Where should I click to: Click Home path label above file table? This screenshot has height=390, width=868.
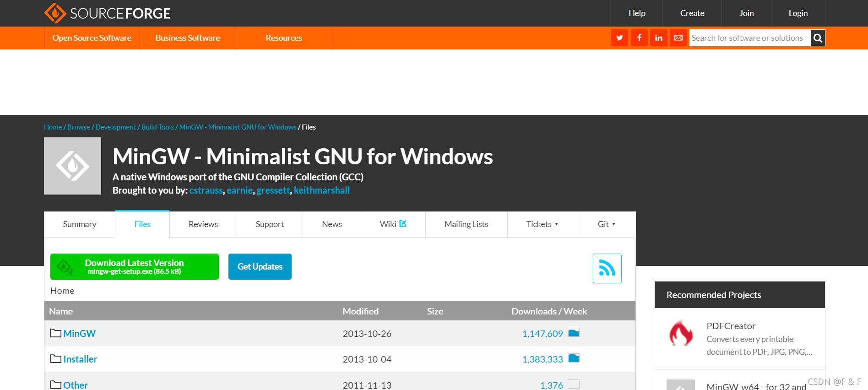tap(62, 291)
